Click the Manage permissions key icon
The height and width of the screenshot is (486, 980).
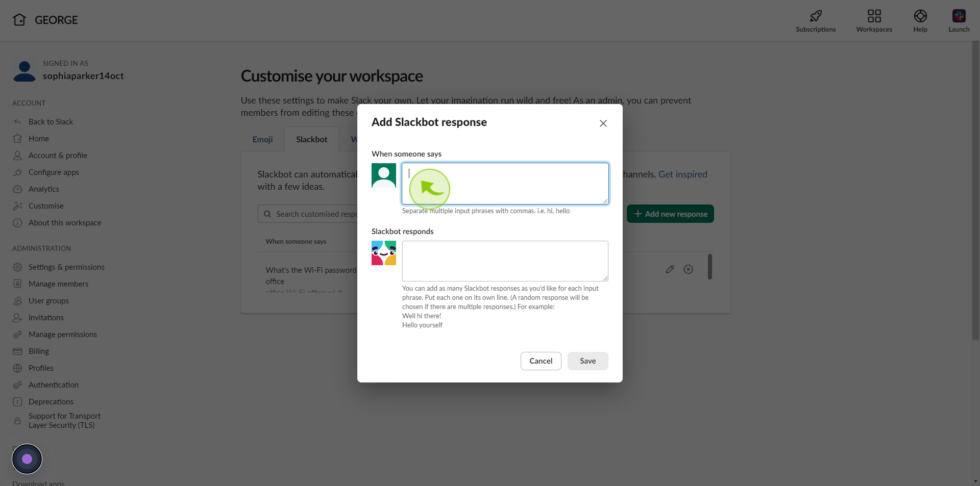(x=17, y=335)
